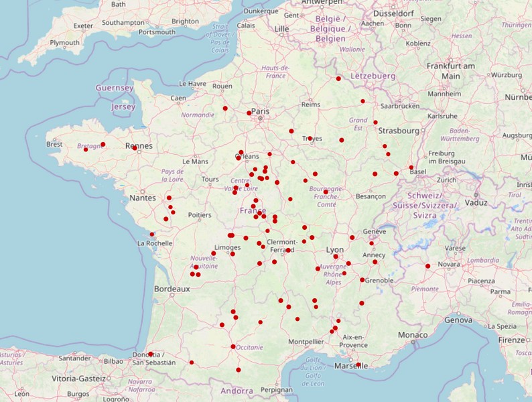This screenshot has width=532, height=402.
Task: Click the Lyon city label
Action: (x=335, y=250)
